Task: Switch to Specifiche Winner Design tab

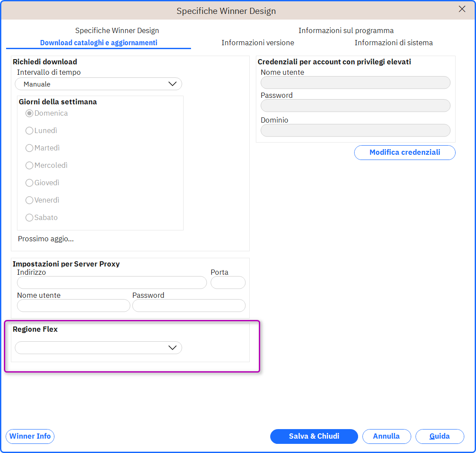Action: tap(117, 30)
